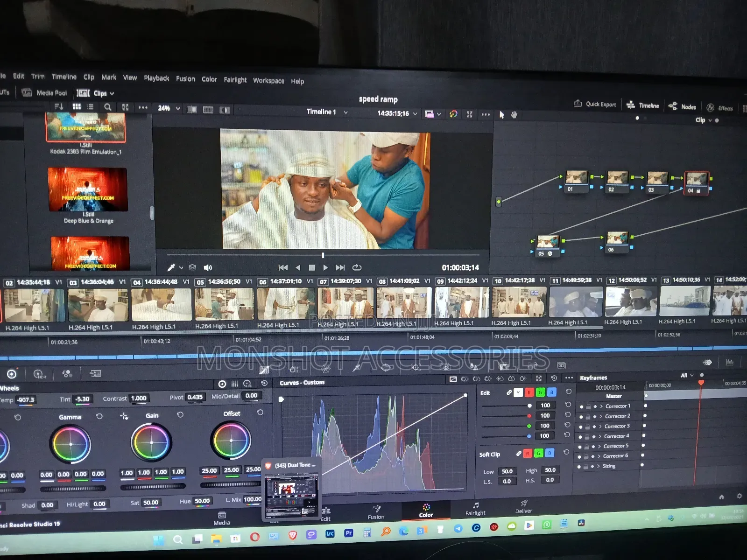
Task: Switch primaries to Bars mode icon
Action: pos(235,384)
